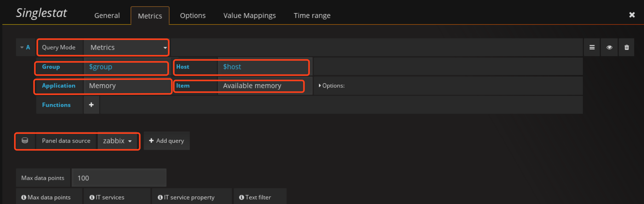Collapse query A using the arrow
The width and height of the screenshot is (644, 204).
click(x=22, y=47)
